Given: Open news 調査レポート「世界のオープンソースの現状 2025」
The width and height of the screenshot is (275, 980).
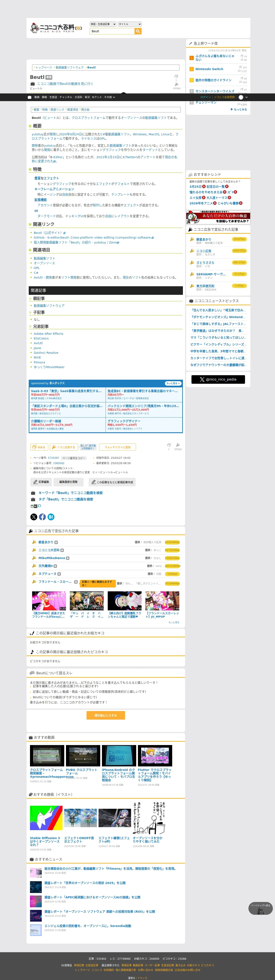Looking at the screenshot, I should coord(85,883).
